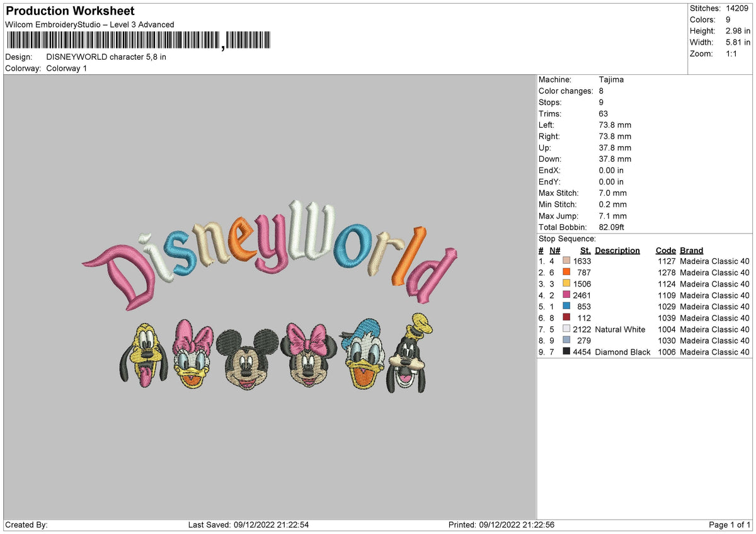
Task: Click the St. column header link
Action: (585, 250)
